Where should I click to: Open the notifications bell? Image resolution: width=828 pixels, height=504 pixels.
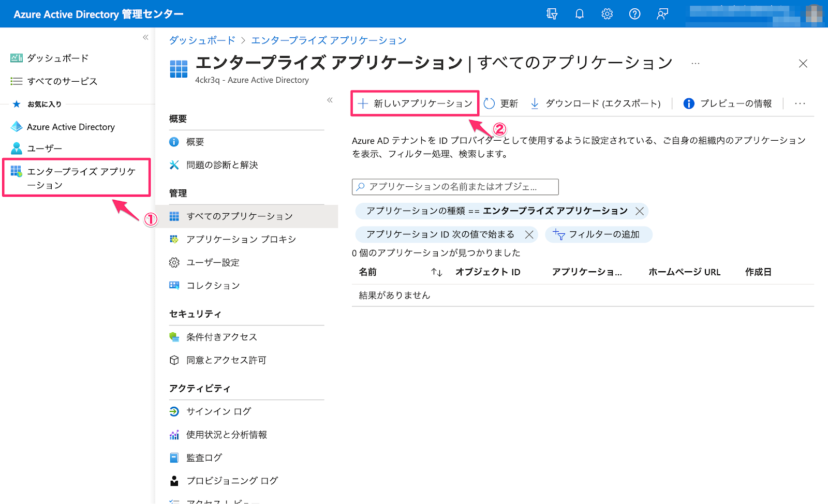point(580,14)
